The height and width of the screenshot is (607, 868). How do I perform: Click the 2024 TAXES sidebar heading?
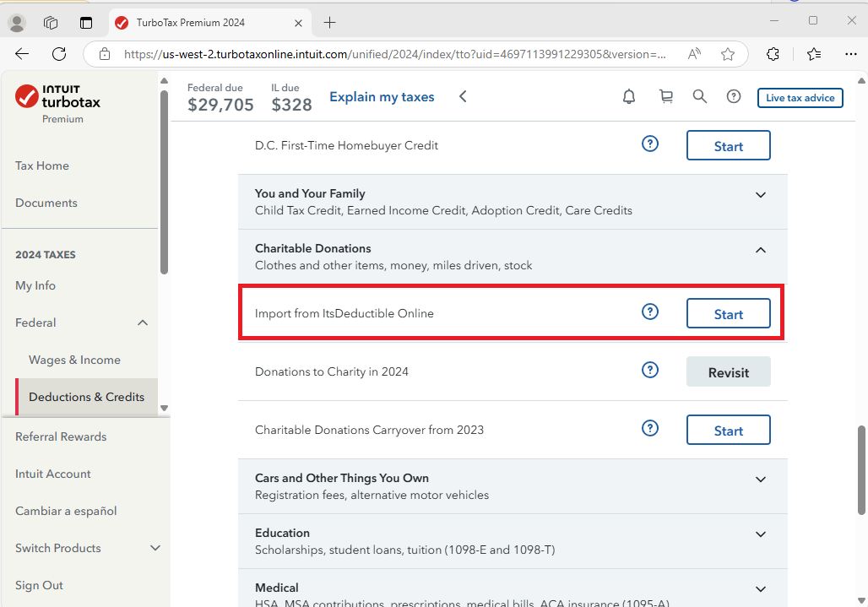46,254
